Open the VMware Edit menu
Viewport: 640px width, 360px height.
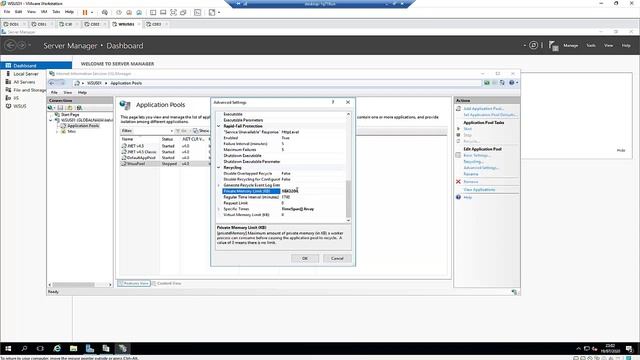[x=18, y=12]
